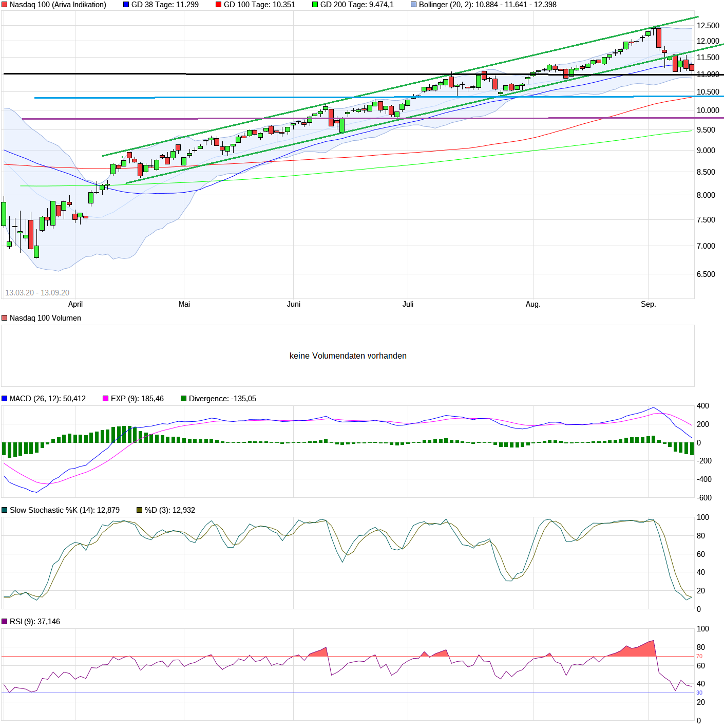Screen dimensions: 724x728
Task: Select the Divergence legend marker
Action: (x=183, y=398)
